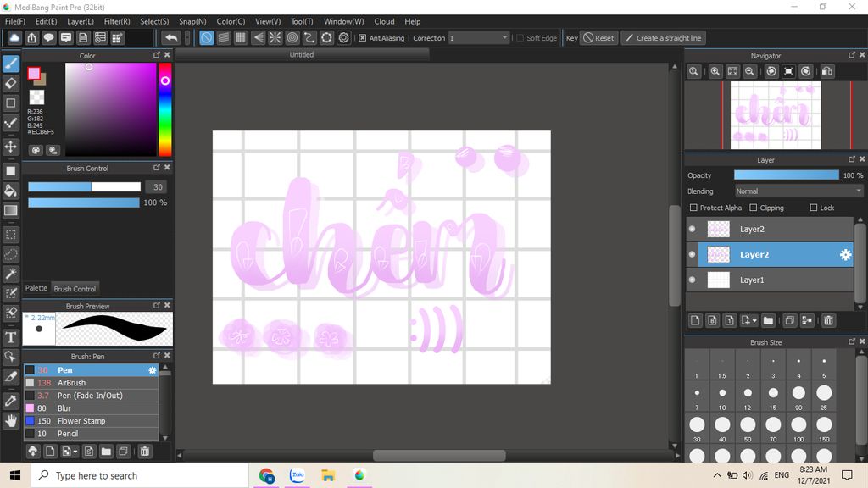Add a new layer folder
This screenshot has height=488, width=868.
point(768,320)
